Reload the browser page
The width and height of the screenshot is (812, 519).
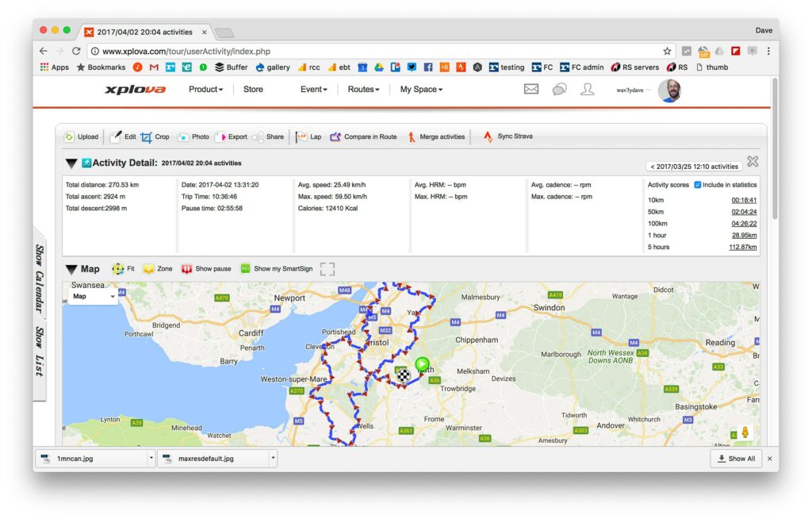click(76, 51)
